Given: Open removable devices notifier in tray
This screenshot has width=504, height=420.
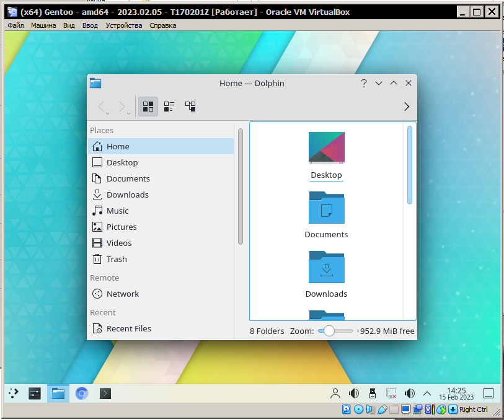Looking at the screenshot, I should tap(373, 393).
